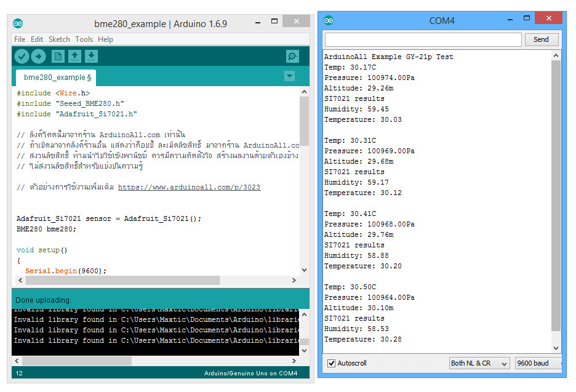Click COM4 output scrollbar thumb
Screen dimensions: 576x392
pos(556,196)
